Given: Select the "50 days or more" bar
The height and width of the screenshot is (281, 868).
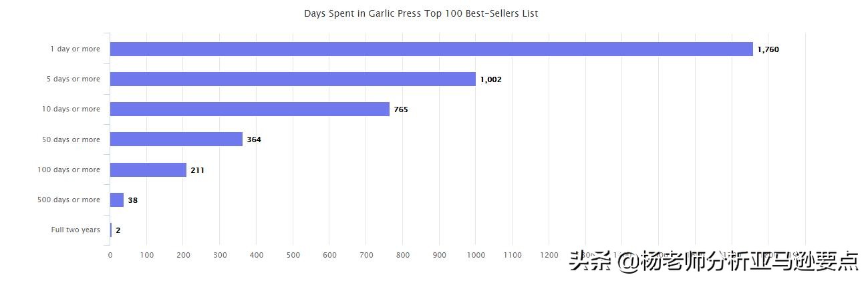Looking at the screenshot, I should [x=176, y=139].
